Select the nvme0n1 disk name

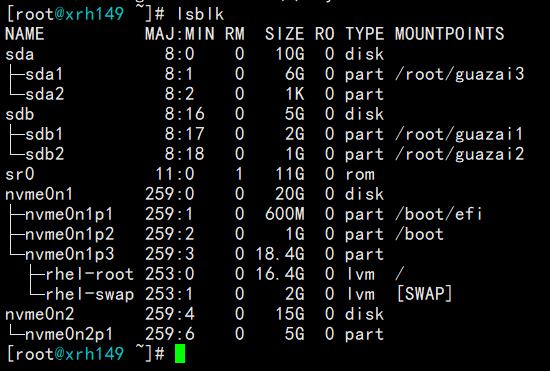pos(39,194)
